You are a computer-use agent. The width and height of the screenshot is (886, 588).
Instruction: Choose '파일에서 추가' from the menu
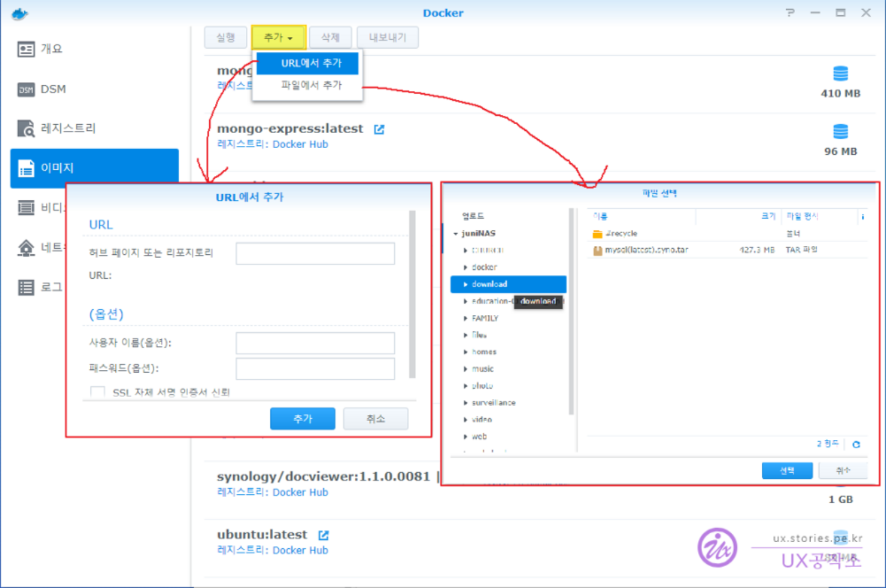[x=307, y=85]
